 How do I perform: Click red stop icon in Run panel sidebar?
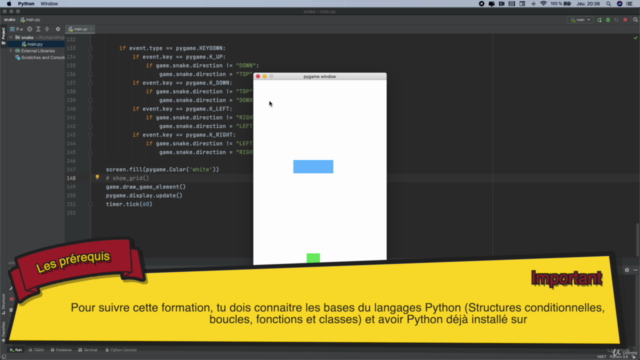tap(11, 299)
